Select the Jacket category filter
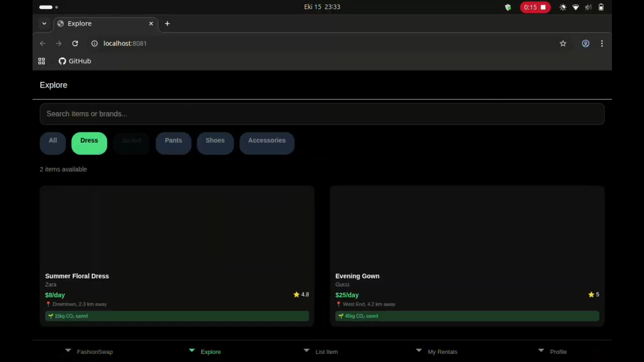644x362 pixels. click(132, 143)
